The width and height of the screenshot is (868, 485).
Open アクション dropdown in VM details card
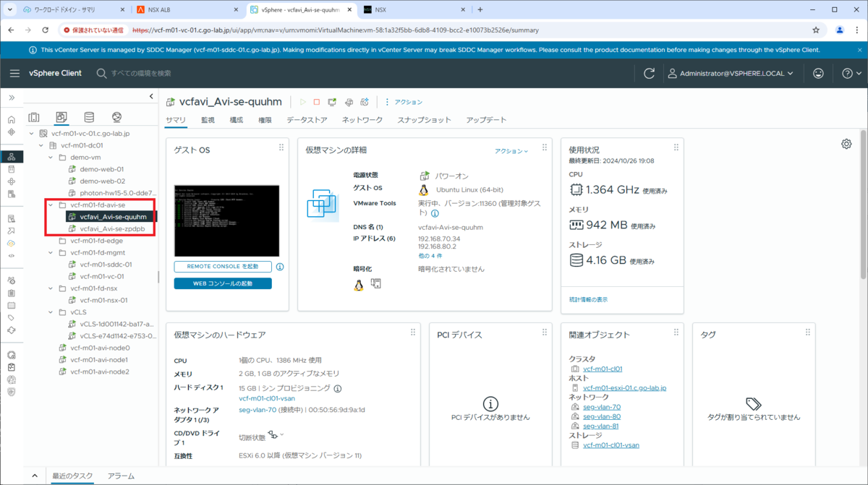coord(511,151)
